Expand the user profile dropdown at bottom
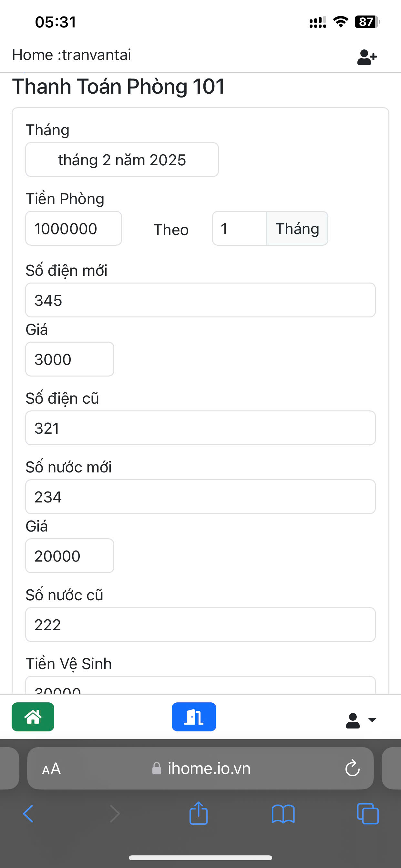 pos(361,720)
